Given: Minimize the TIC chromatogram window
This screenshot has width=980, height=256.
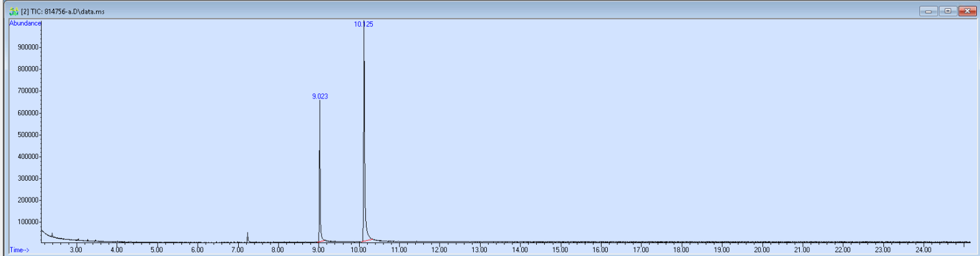Looking at the screenshot, I should pyautogui.click(x=928, y=11).
